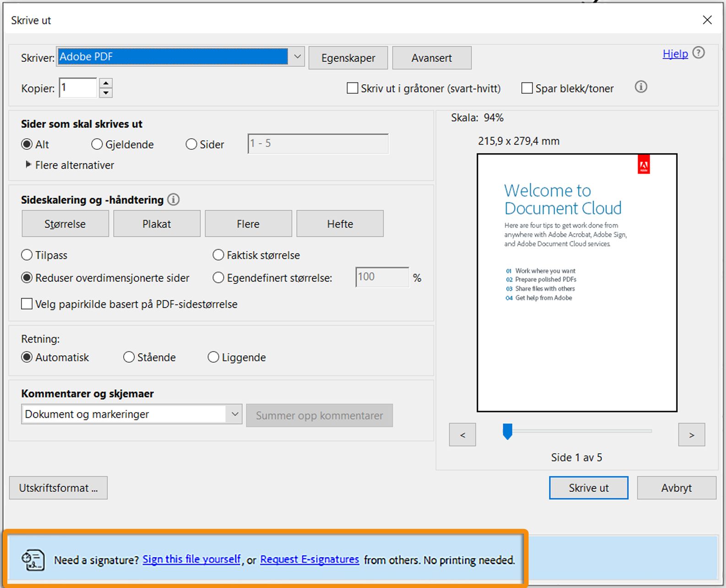This screenshot has width=726, height=588.
Task: Click the Welcome to Document Cloud preview thumbnail
Action: click(577, 283)
